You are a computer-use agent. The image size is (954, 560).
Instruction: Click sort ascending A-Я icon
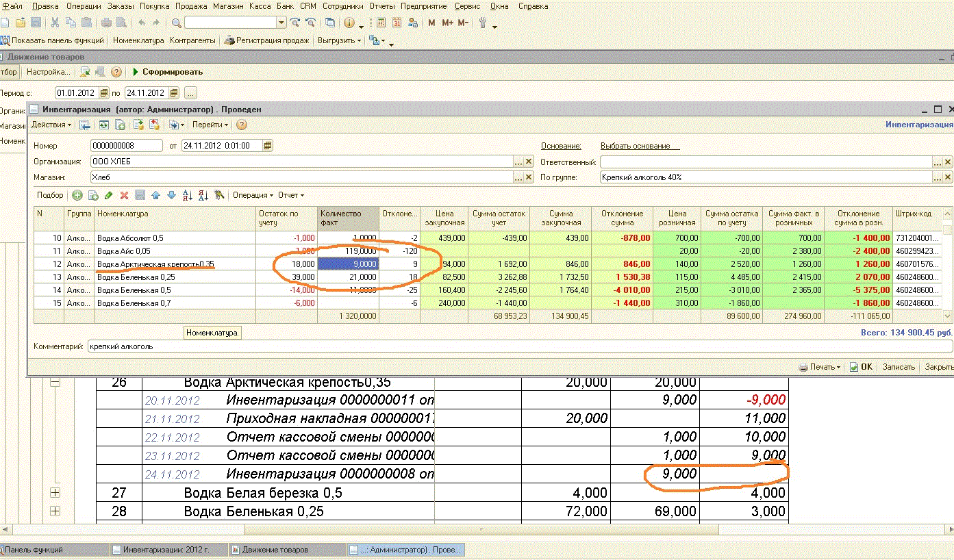point(188,195)
